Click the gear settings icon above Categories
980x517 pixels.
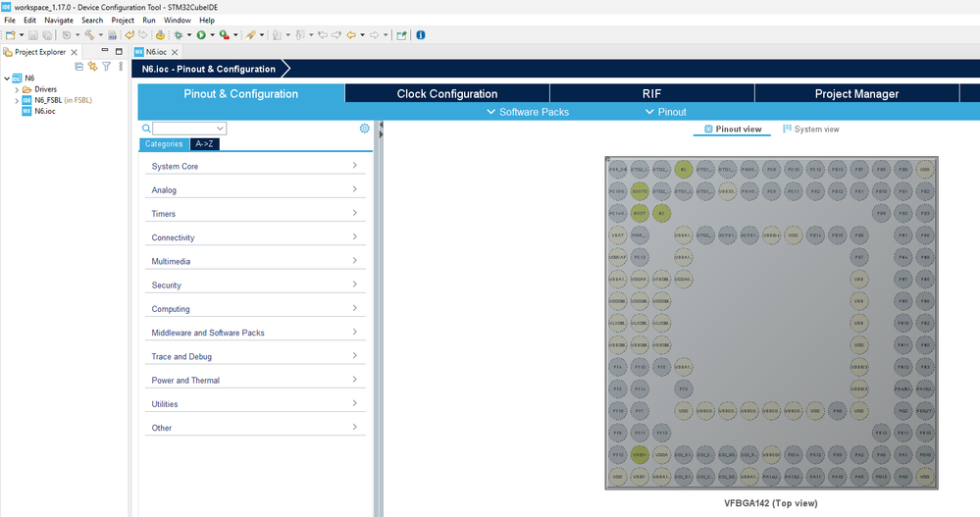click(364, 129)
